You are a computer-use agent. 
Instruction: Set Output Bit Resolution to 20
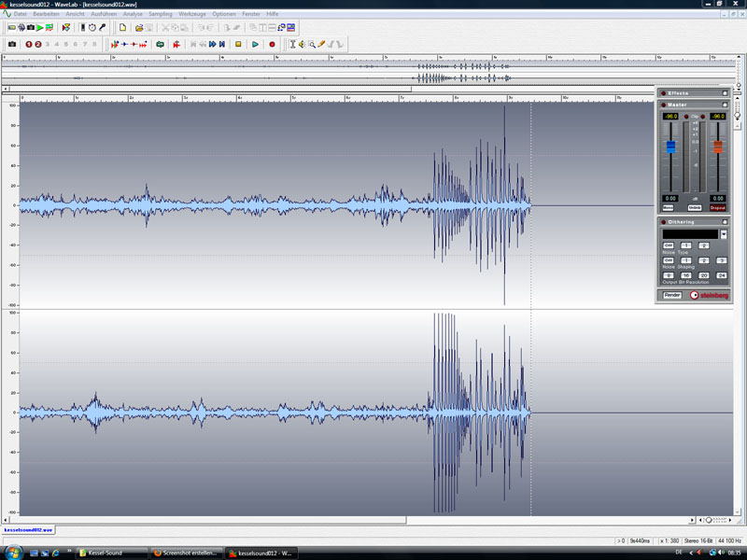[704, 275]
